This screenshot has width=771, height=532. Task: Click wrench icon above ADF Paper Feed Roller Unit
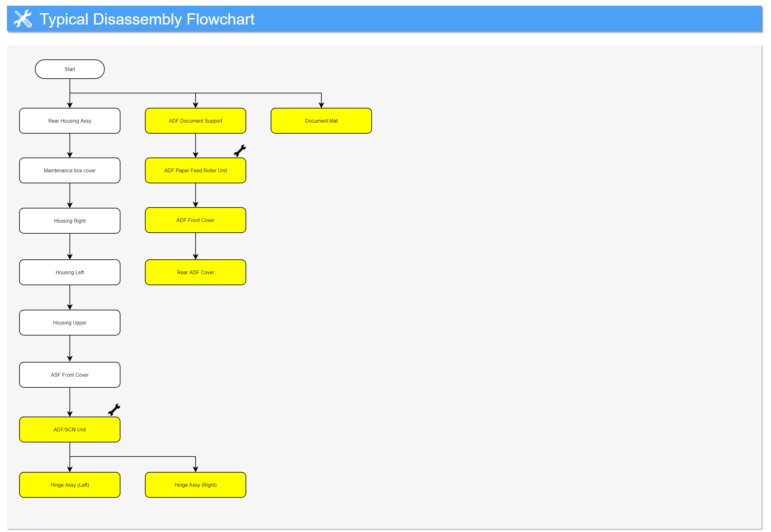(x=240, y=151)
